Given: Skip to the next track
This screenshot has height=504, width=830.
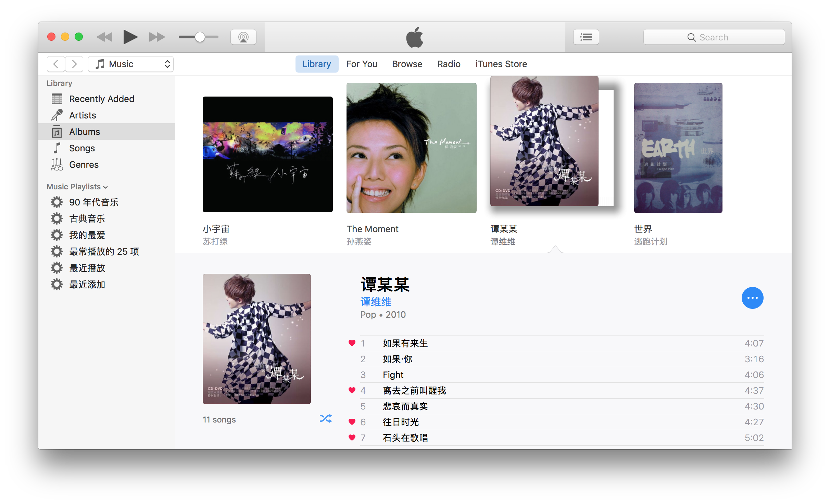Looking at the screenshot, I should click(x=157, y=37).
